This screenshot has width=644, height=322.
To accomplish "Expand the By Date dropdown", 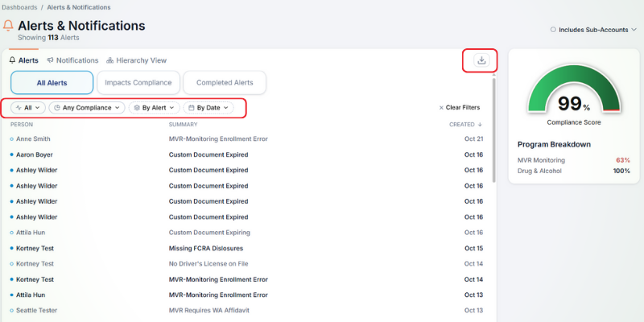I will [x=208, y=107].
